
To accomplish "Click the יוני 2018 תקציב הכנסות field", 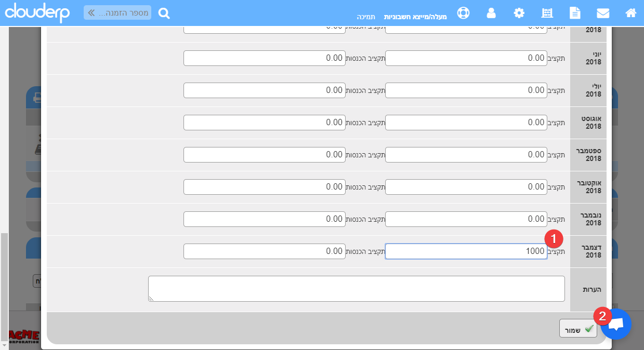I will pos(264,58).
